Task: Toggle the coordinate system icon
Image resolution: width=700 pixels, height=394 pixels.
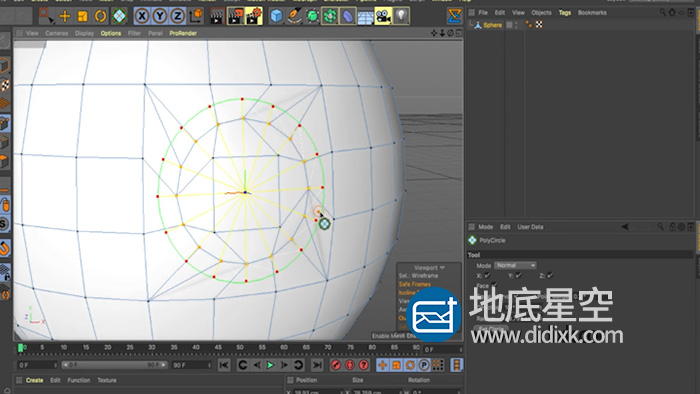Action: click(196, 17)
